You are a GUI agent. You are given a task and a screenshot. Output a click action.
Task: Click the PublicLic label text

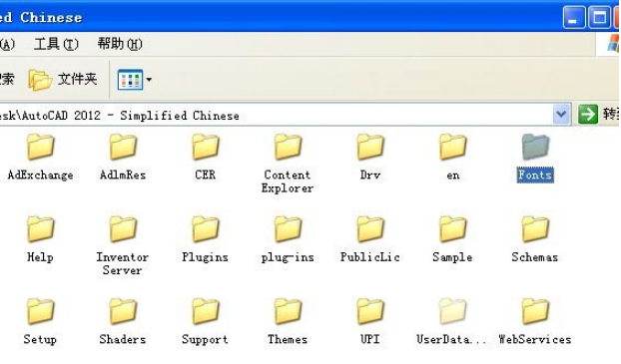click(x=370, y=257)
